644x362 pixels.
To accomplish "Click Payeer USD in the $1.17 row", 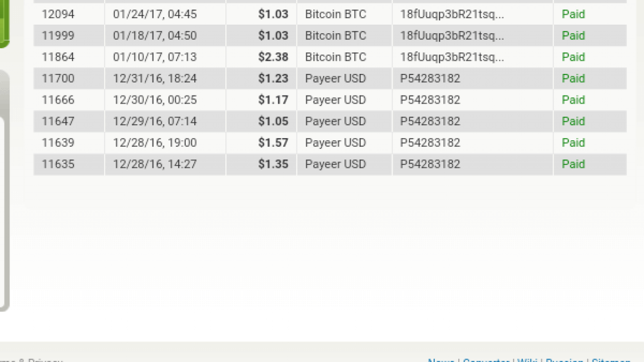I will (x=336, y=100).
